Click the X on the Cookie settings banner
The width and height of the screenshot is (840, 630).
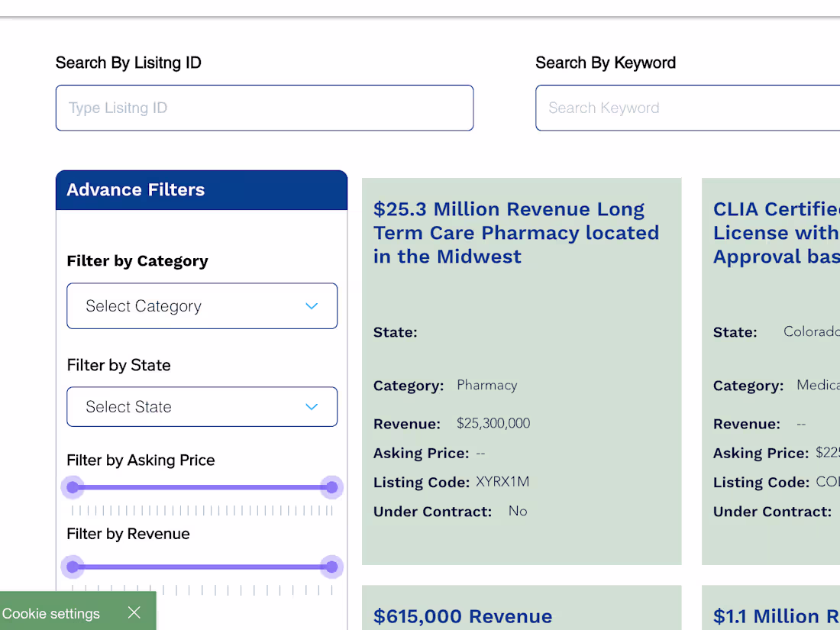click(134, 612)
